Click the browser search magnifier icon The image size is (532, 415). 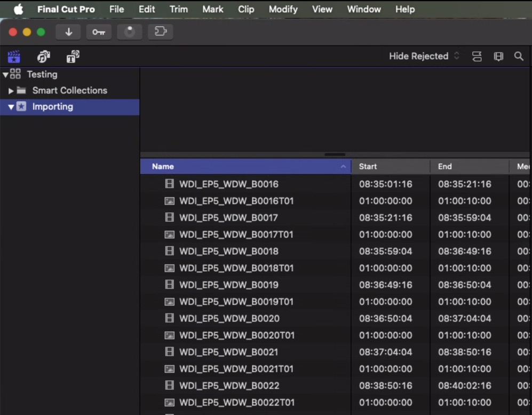tap(519, 57)
